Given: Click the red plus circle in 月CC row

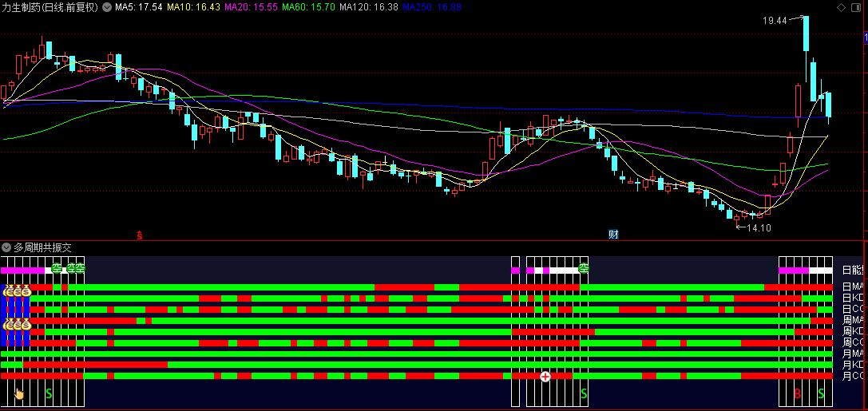Looking at the screenshot, I should pos(545,377).
